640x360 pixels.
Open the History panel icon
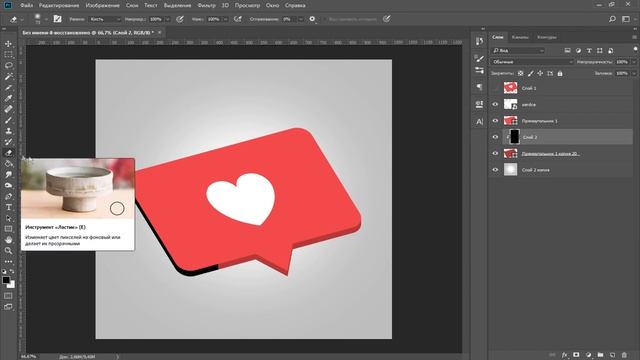tap(480, 41)
